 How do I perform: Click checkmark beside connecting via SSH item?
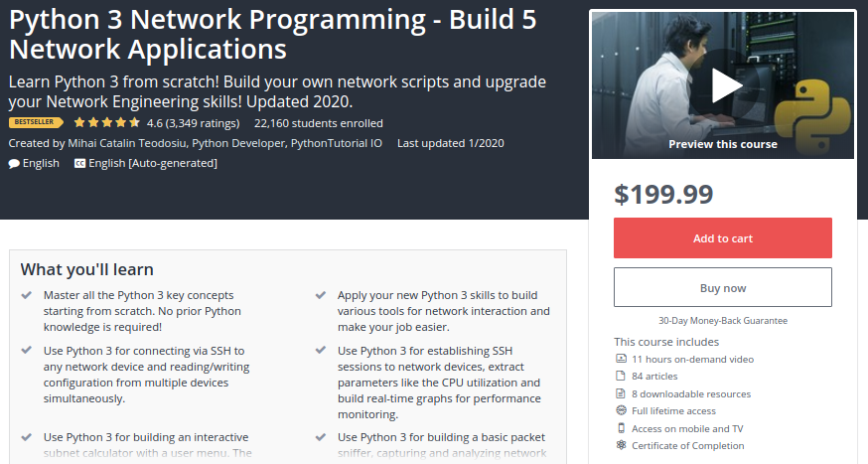pos(26,350)
